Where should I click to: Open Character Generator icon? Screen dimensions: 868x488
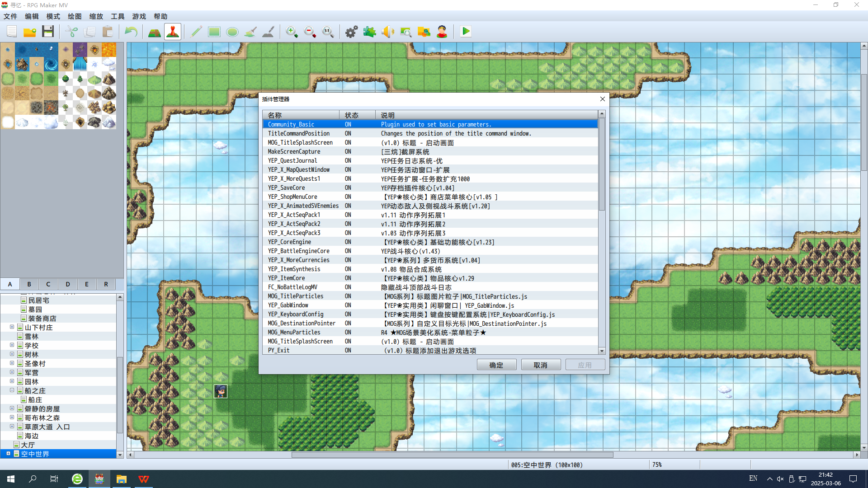click(x=442, y=32)
